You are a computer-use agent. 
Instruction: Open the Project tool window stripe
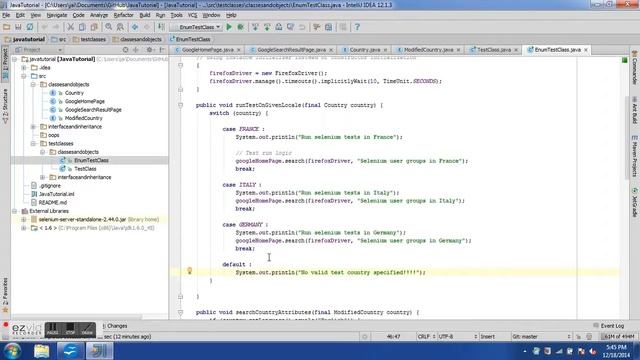coord(5,63)
